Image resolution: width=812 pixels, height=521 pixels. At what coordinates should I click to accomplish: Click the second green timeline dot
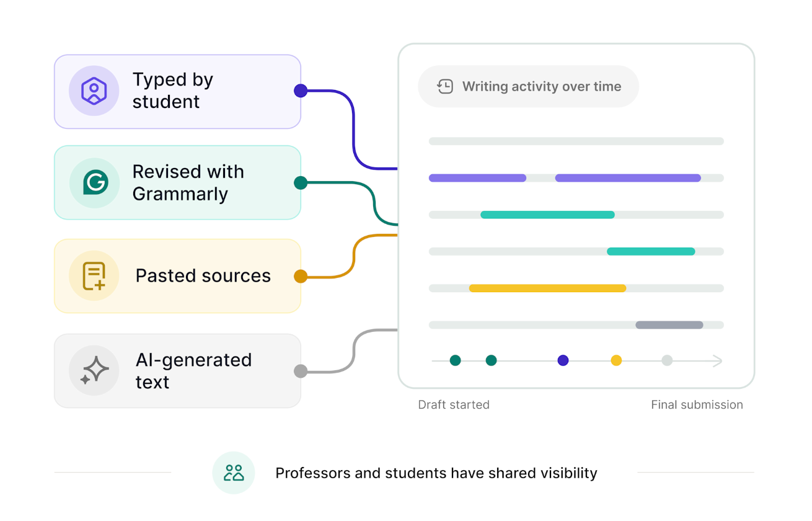(491, 360)
